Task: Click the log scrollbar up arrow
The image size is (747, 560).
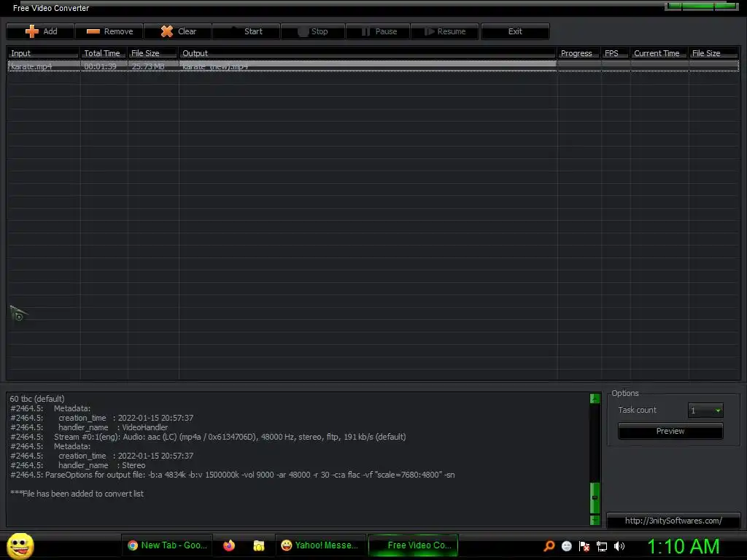Action: click(x=595, y=398)
